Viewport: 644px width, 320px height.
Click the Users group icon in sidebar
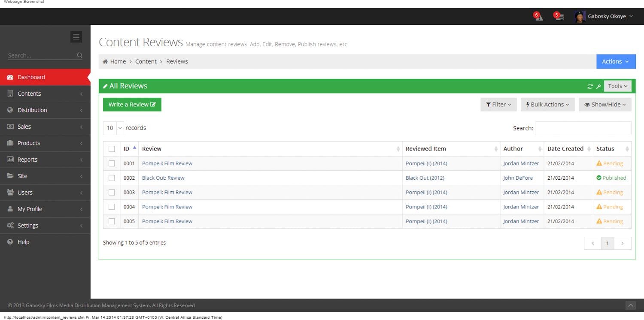[10, 193]
